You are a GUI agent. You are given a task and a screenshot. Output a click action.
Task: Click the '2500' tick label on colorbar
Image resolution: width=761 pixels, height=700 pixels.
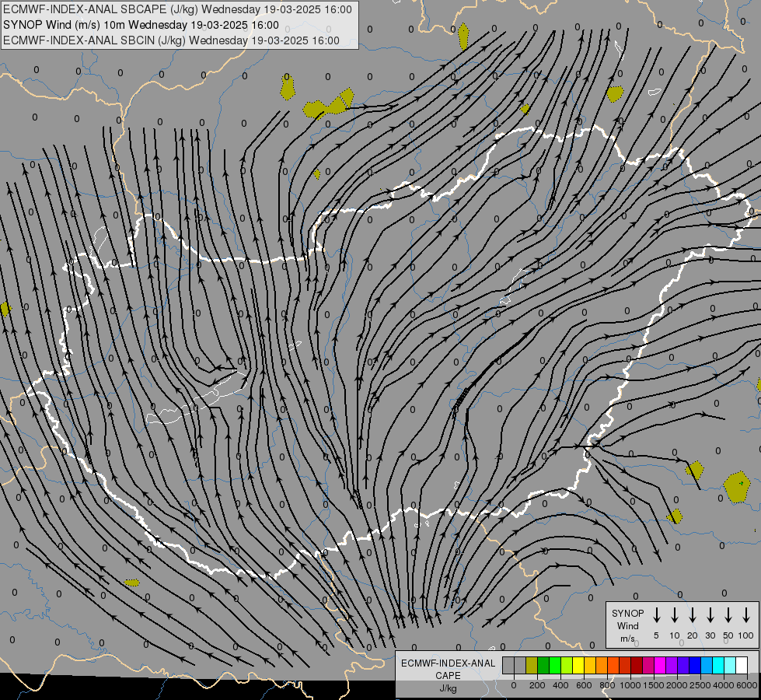[700, 685]
